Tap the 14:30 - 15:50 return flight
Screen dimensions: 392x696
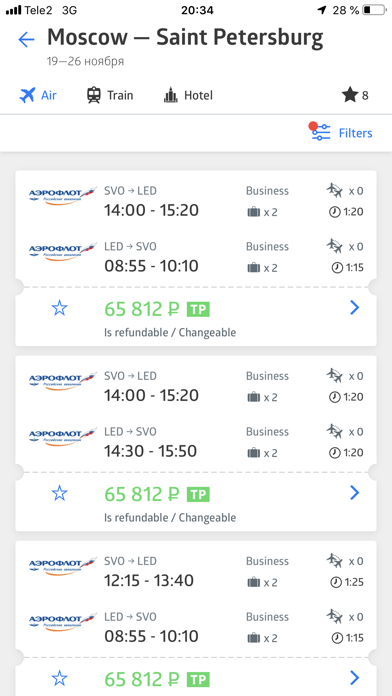[x=150, y=451]
